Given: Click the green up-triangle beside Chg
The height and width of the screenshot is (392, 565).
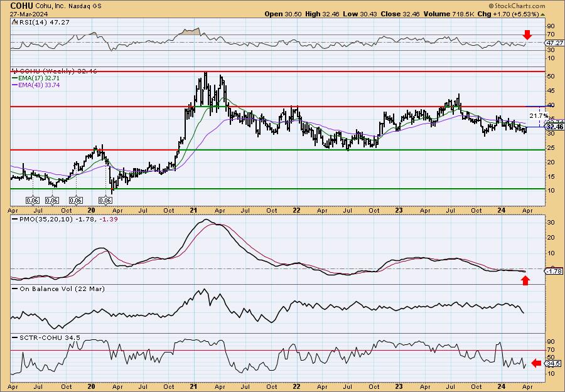Looking at the screenshot, I should (x=543, y=14).
